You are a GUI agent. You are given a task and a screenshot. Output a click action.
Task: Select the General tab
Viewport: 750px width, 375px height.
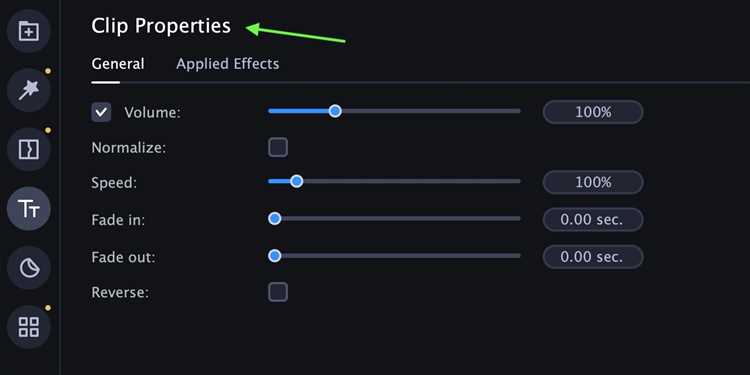[118, 64]
